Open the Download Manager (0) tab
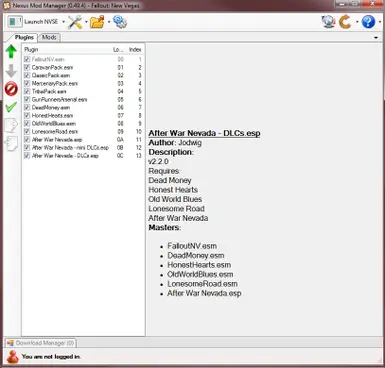 point(41,343)
